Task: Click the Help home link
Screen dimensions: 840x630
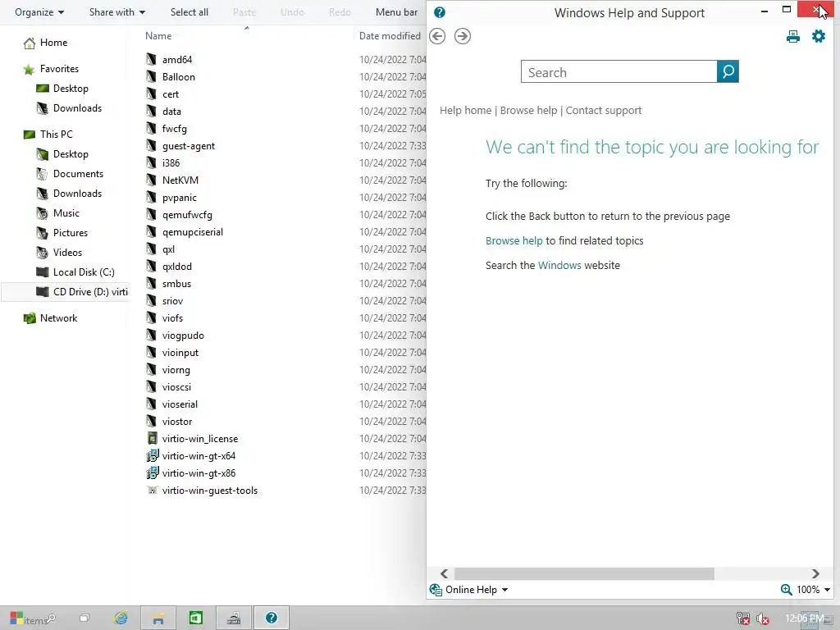Action: [x=465, y=111]
